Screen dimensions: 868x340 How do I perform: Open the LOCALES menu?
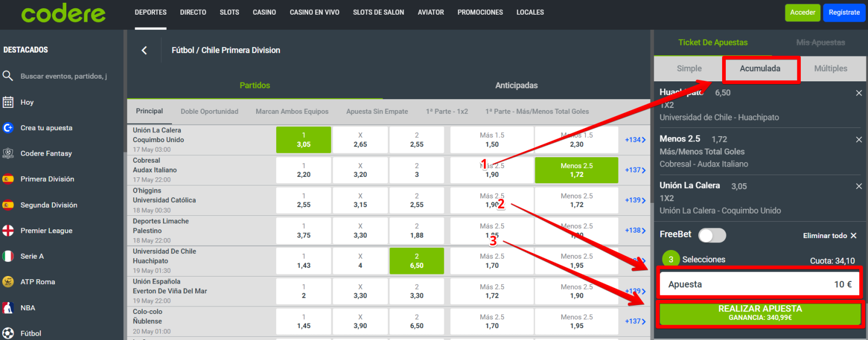(x=530, y=12)
